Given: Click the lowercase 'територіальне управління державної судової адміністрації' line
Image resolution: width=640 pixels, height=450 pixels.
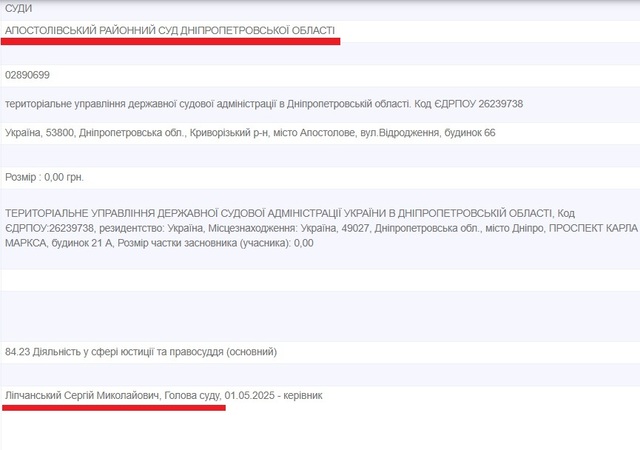Looking at the screenshot, I should 150,103.
